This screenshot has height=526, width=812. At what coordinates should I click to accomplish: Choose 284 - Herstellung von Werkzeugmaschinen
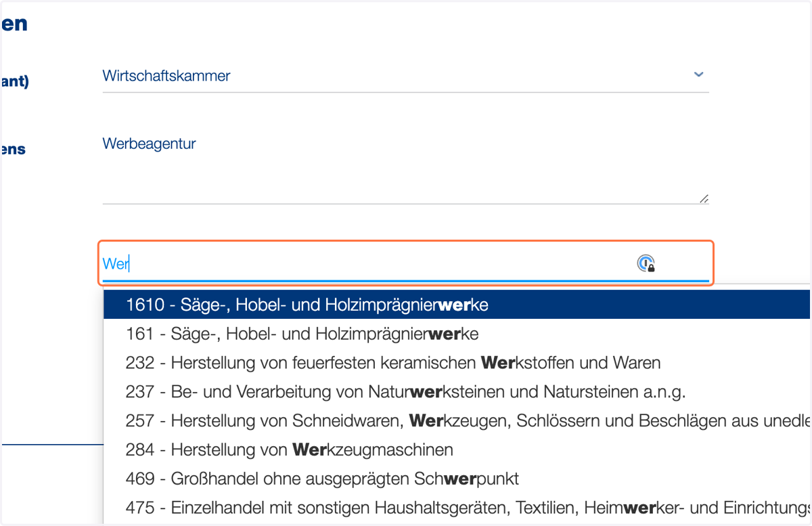457,450
